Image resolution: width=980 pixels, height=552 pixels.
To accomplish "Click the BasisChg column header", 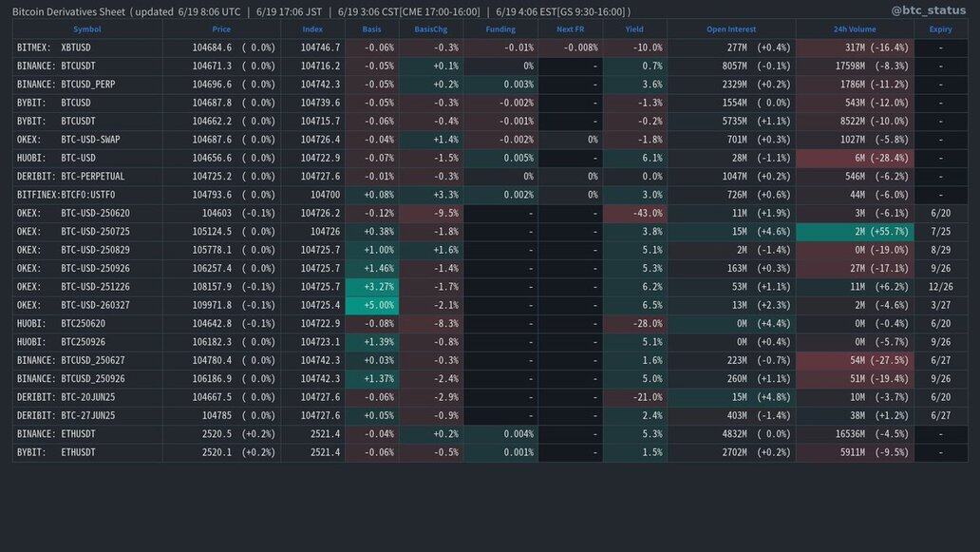I will (431, 29).
